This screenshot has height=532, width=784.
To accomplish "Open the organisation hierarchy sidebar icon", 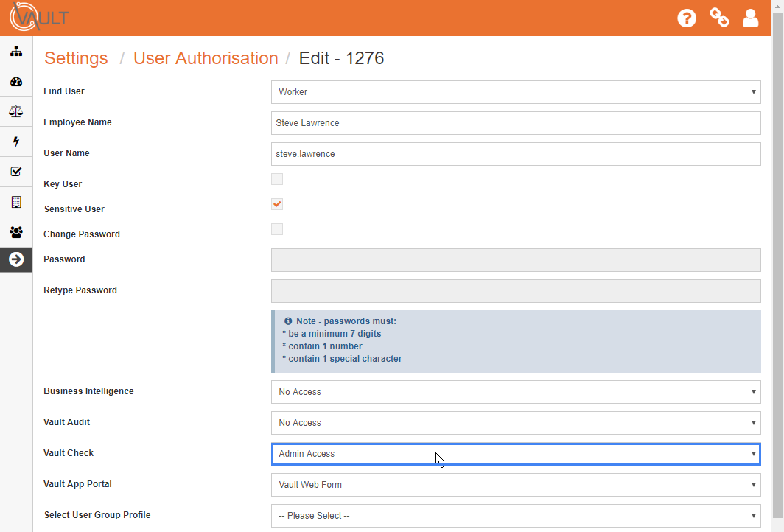I will coord(15,51).
